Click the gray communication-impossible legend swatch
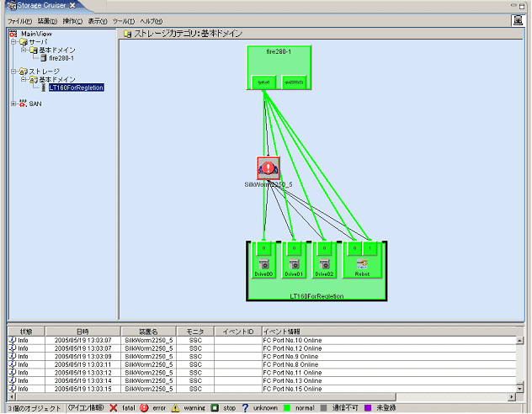The height and width of the screenshot is (414, 532). coord(323,408)
